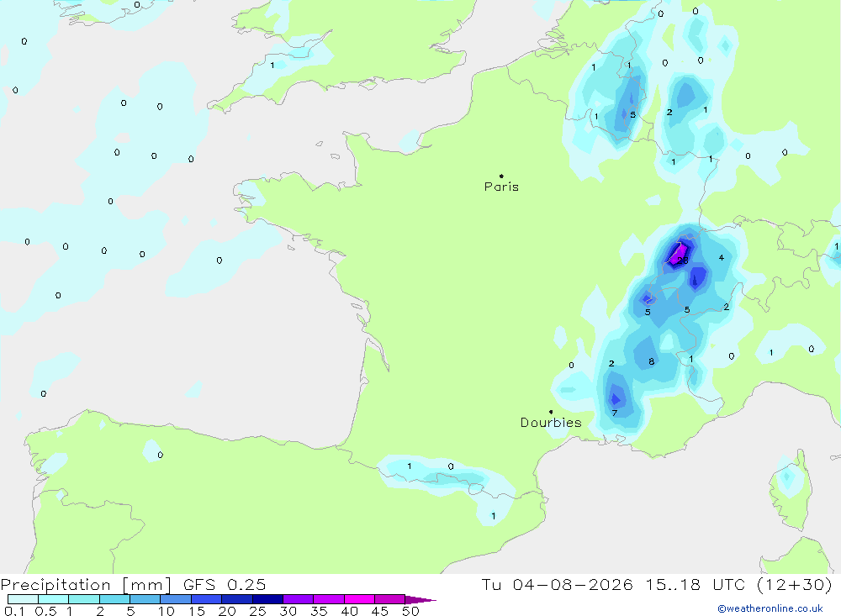Pick the 0.1–0.5 mm legend swatch
Screen dimensions: 841x616
coord(23,599)
